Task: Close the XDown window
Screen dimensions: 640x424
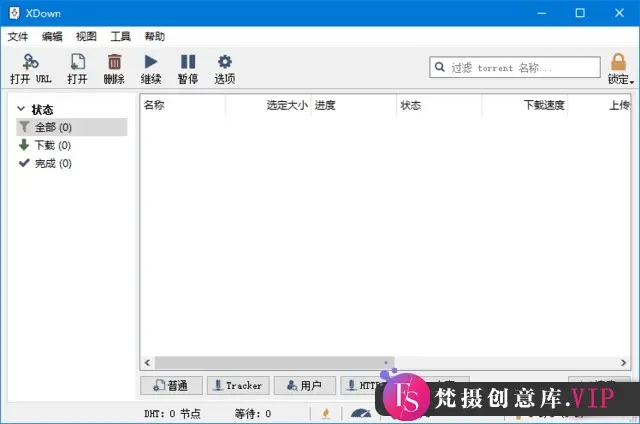Action: coord(619,13)
